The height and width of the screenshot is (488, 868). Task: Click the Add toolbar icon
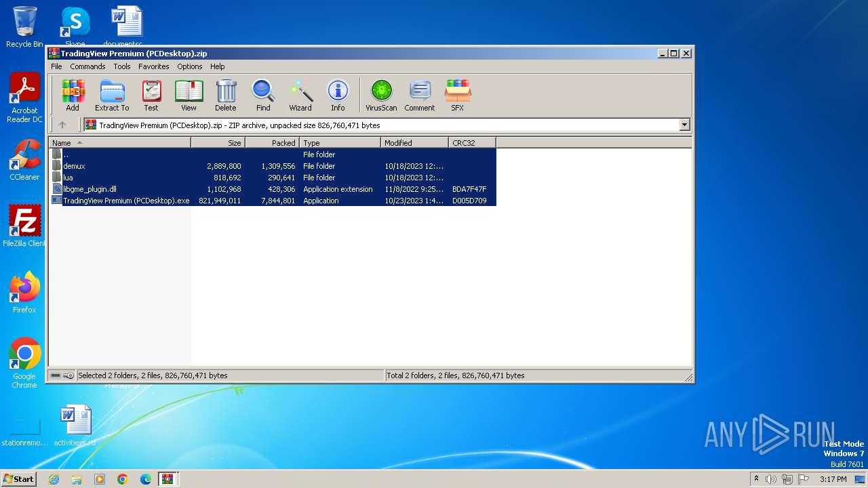[x=73, y=95]
